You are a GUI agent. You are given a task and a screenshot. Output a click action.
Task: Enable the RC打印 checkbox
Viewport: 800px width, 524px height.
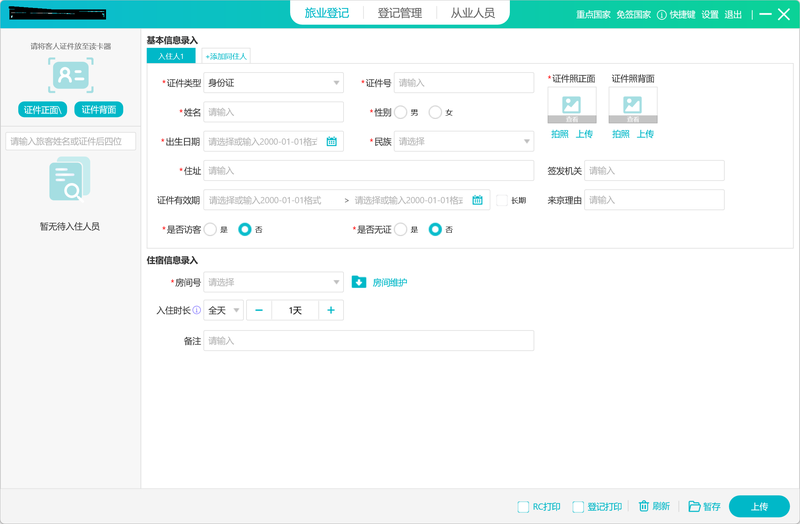pyautogui.click(x=523, y=507)
